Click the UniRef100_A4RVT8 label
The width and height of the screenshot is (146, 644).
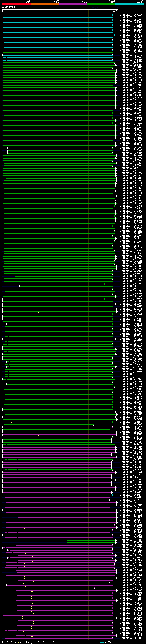(131, 63)
